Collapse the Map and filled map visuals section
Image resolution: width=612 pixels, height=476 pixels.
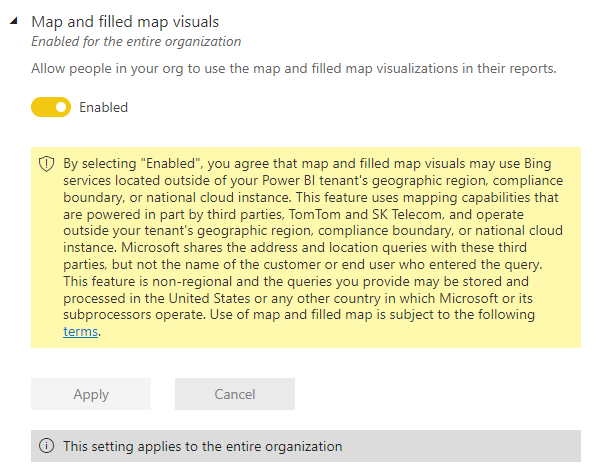point(13,21)
